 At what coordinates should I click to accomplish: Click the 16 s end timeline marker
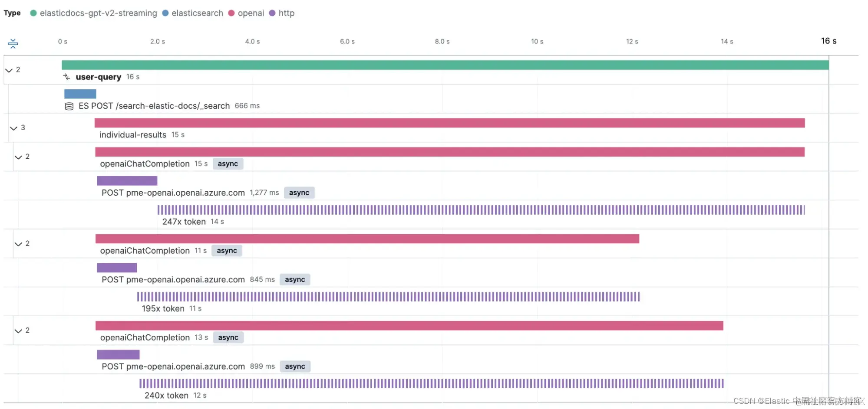coord(829,41)
